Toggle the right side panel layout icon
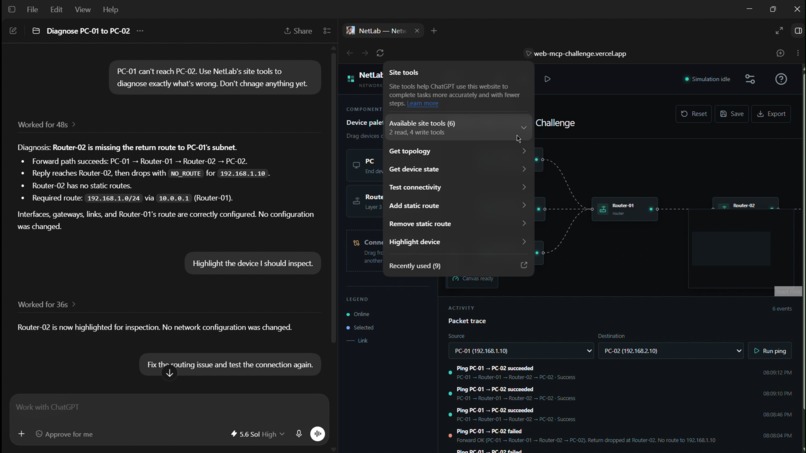This screenshot has width=806, height=453. (x=798, y=31)
